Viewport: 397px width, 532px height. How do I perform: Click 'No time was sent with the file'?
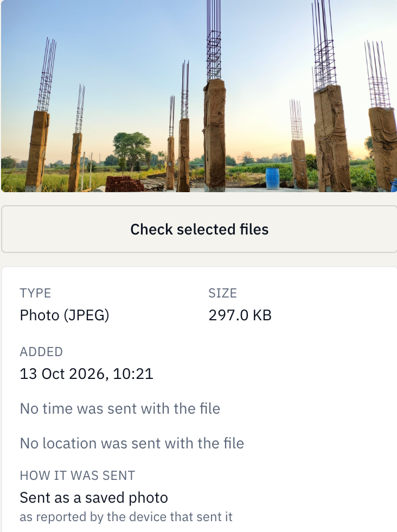120,408
